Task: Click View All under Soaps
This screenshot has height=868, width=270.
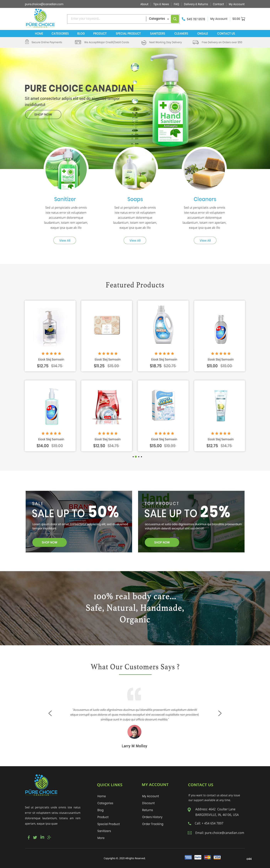Action: 135,240
